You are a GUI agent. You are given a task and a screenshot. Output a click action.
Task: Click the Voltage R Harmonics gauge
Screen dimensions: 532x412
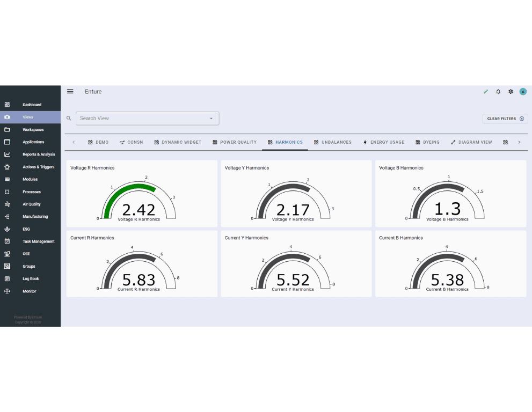point(139,201)
